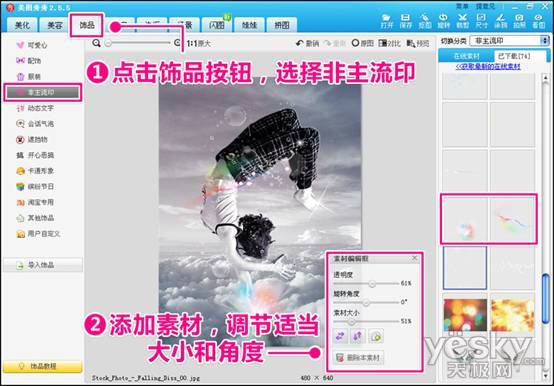Open the 菜单 menu in title bar
The width and height of the screenshot is (554, 386).
tap(462, 6)
